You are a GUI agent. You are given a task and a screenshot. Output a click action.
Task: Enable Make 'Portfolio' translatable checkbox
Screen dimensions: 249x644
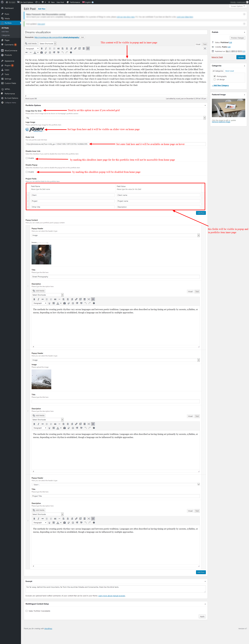(x=27, y=611)
